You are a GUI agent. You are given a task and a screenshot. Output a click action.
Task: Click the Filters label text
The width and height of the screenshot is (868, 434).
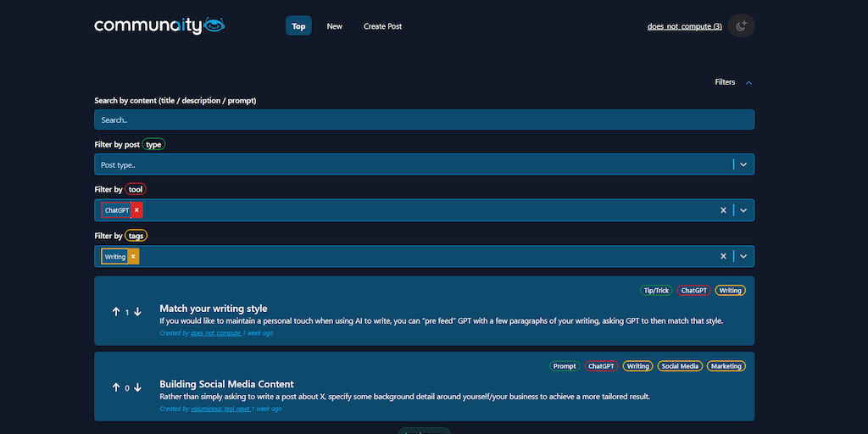click(725, 82)
